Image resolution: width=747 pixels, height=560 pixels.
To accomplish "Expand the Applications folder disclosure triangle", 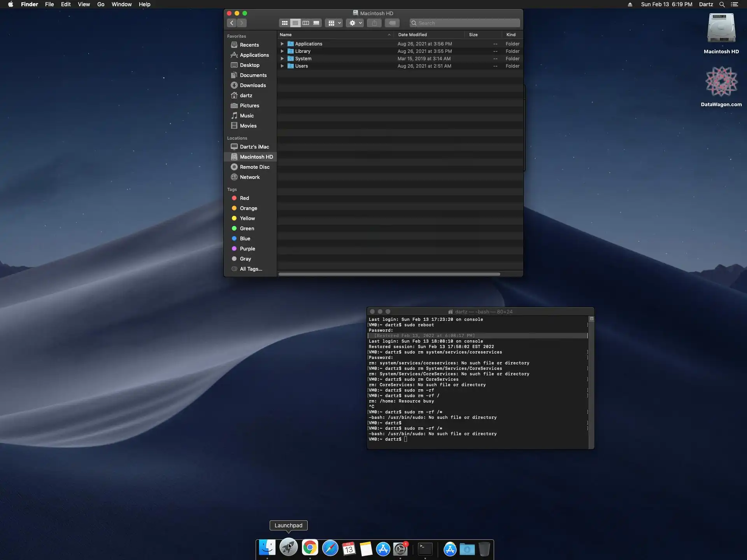I will point(282,44).
